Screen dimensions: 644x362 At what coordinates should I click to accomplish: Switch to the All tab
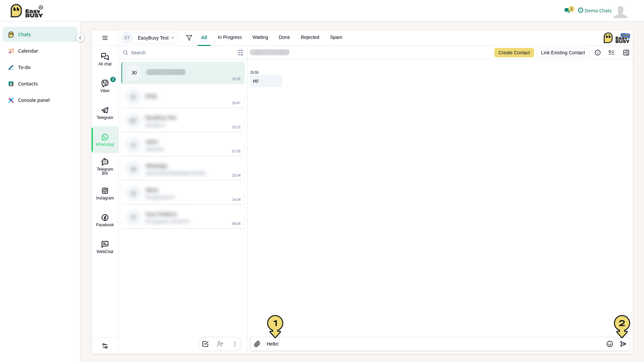pos(204,38)
